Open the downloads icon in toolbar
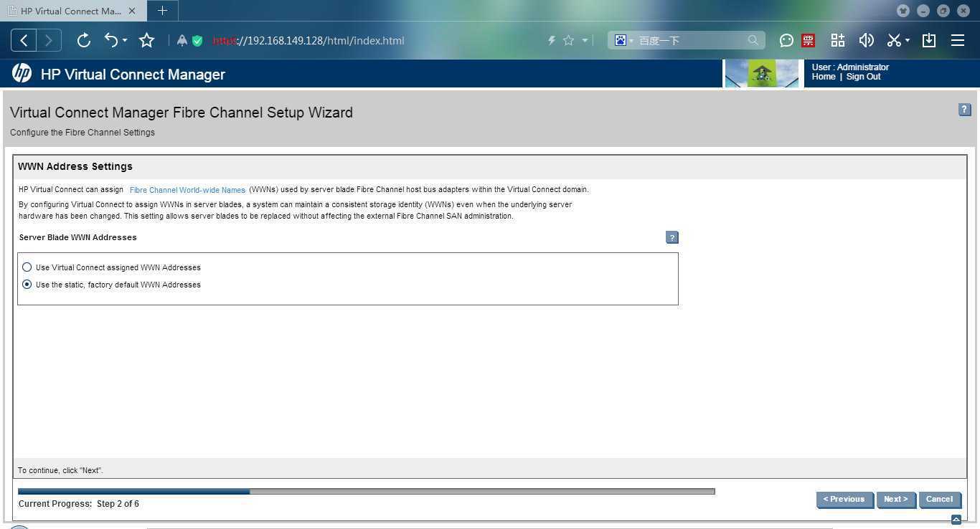The width and height of the screenshot is (980, 529). [929, 40]
